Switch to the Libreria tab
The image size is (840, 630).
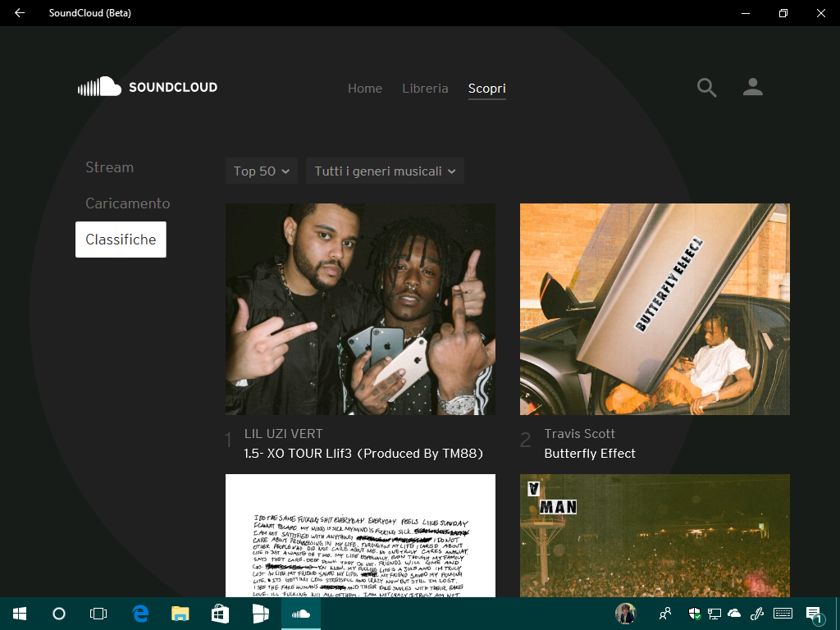pyautogui.click(x=426, y=89)
